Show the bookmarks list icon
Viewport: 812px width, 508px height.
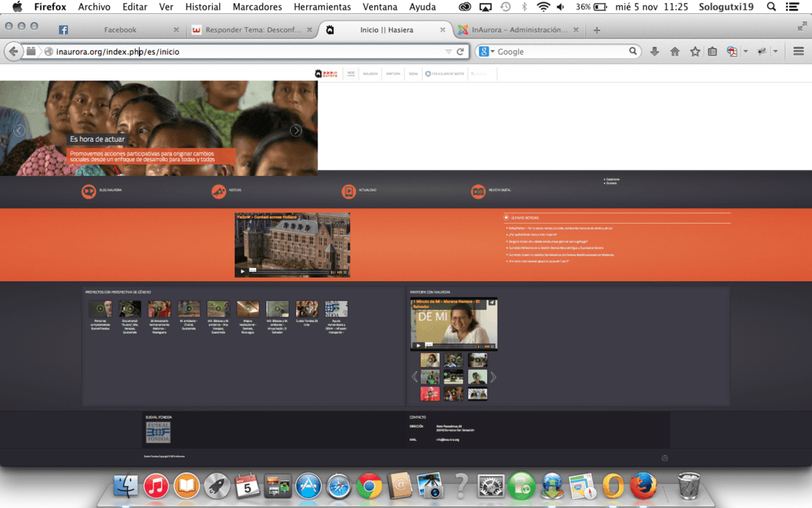[x=712, y=51]
